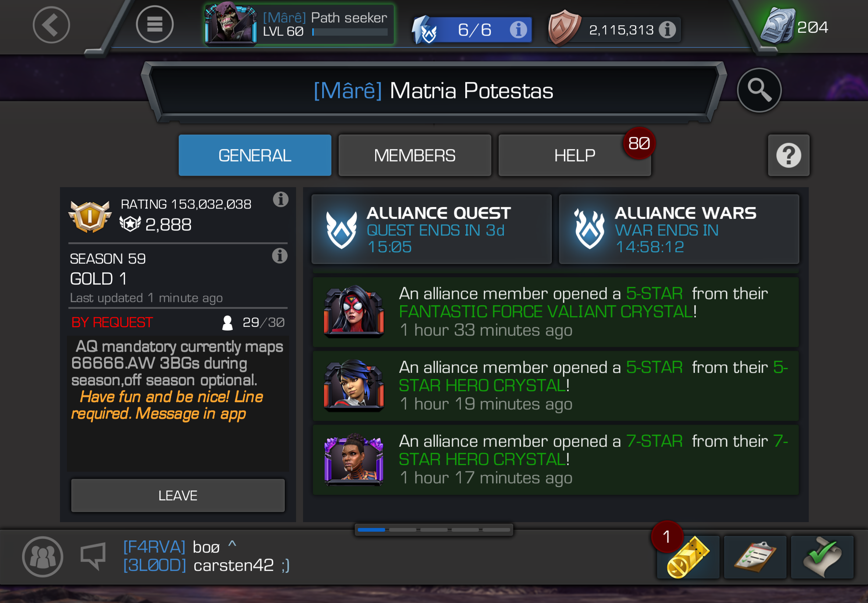
Task: Switch to the HELP tab
Action: (x=575, y=155)
